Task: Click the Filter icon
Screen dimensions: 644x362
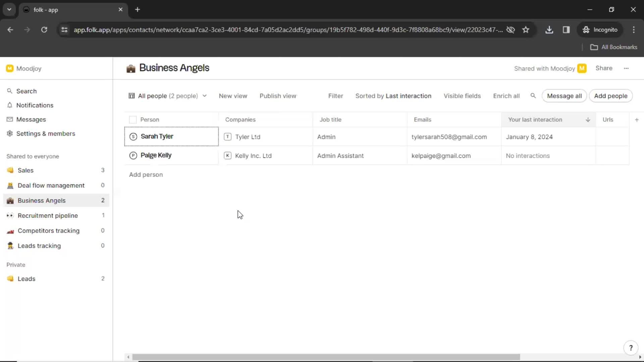Action: click(x=336, y=96)
